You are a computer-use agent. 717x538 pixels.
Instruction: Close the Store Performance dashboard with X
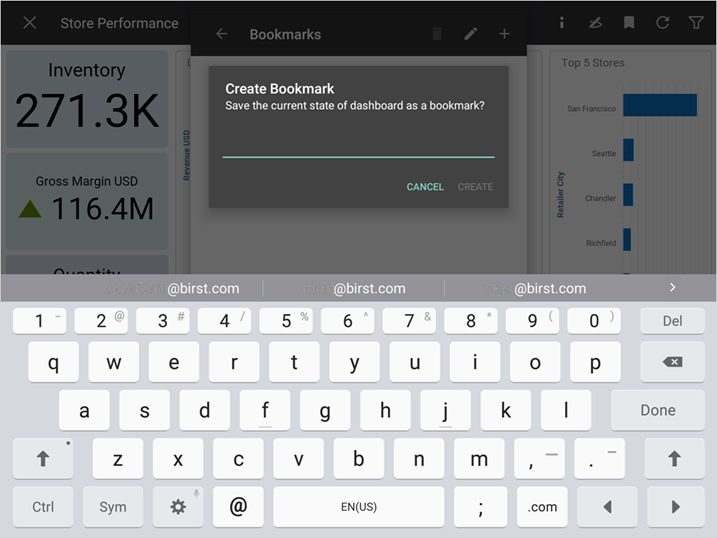(30, 23)
